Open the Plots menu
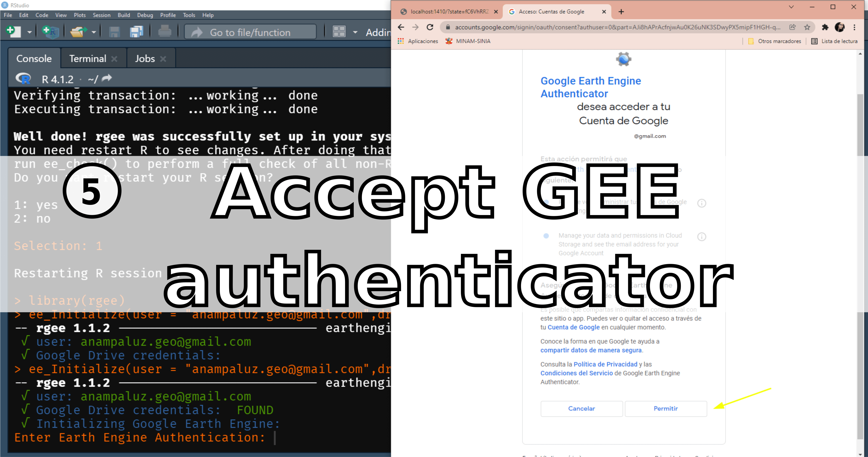 (x=80, y=15)
